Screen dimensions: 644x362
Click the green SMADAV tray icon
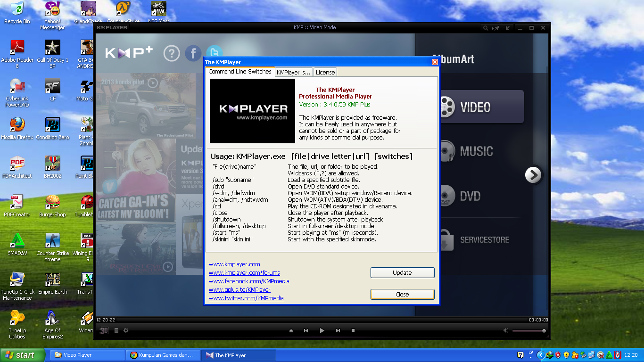[x=609, y=355]
